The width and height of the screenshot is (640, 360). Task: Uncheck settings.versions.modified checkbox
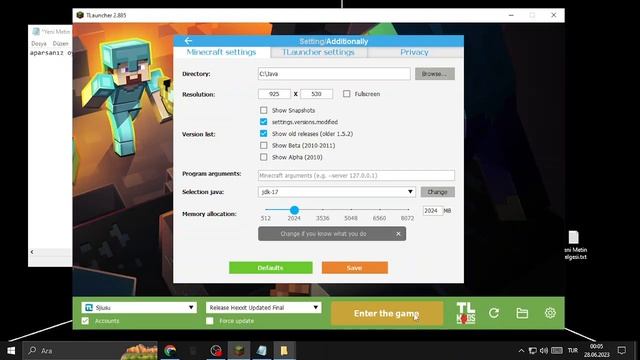tap(264, 122)
